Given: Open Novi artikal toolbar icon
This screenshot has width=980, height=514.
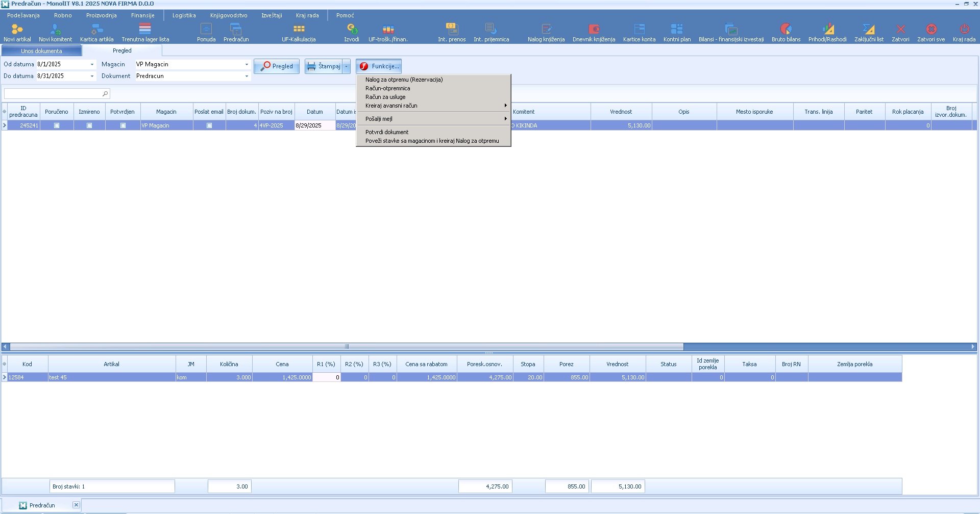Looking at the screenshot, I should click(17, 30).
